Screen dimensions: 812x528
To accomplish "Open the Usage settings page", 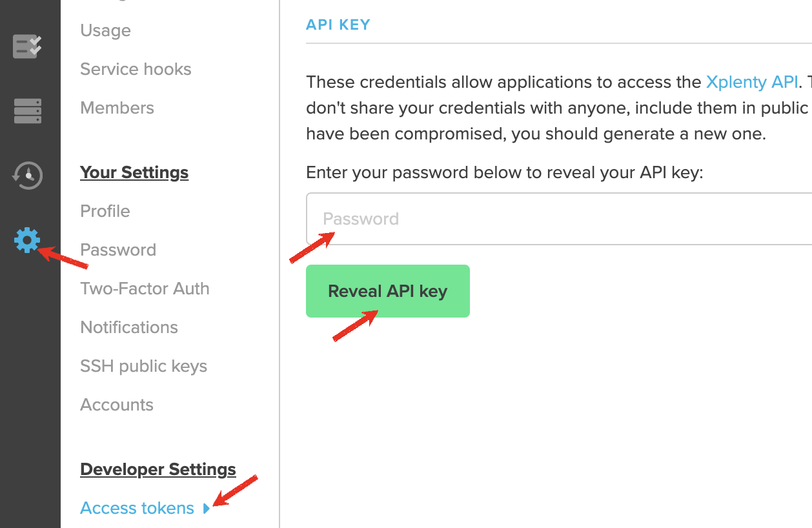I will coord(105,30).
